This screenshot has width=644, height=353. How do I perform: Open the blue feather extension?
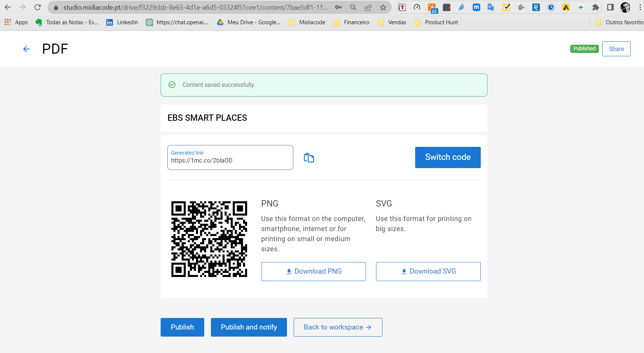462,7
